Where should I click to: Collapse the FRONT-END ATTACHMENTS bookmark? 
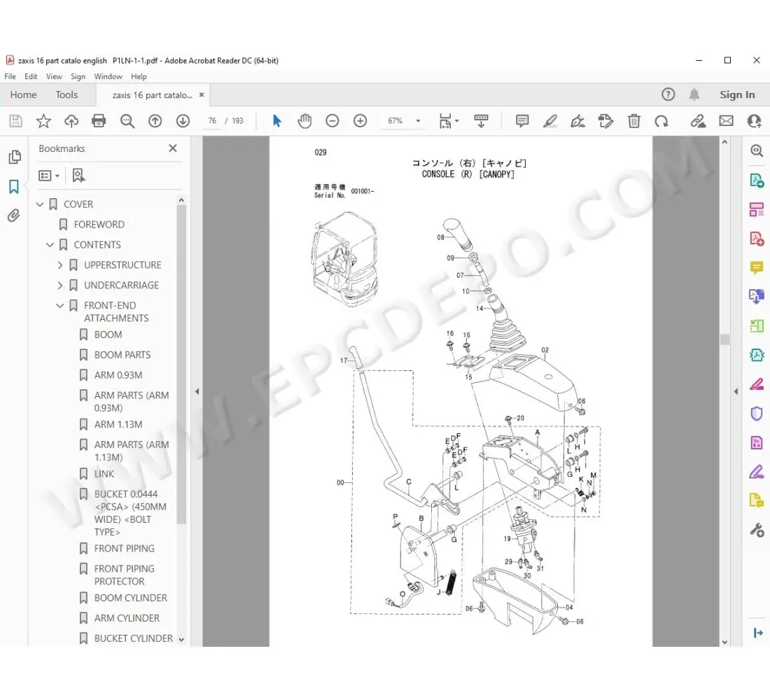[60, 306]
